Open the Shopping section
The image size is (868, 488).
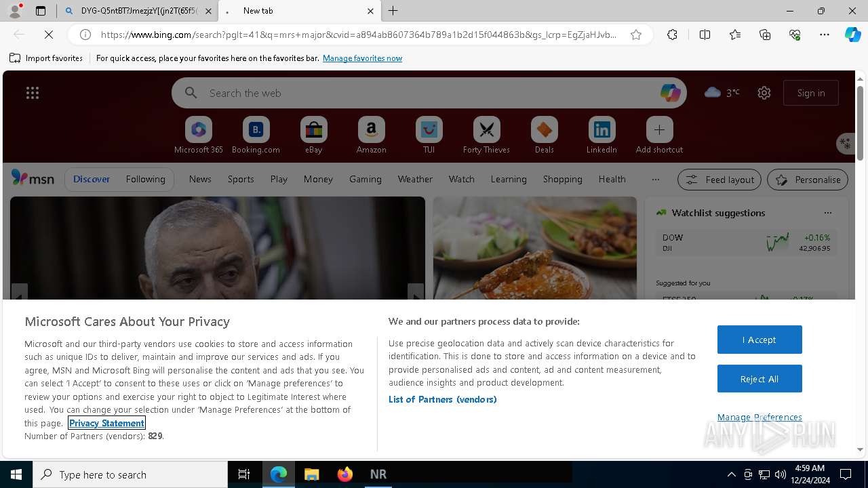pos(563,179)
